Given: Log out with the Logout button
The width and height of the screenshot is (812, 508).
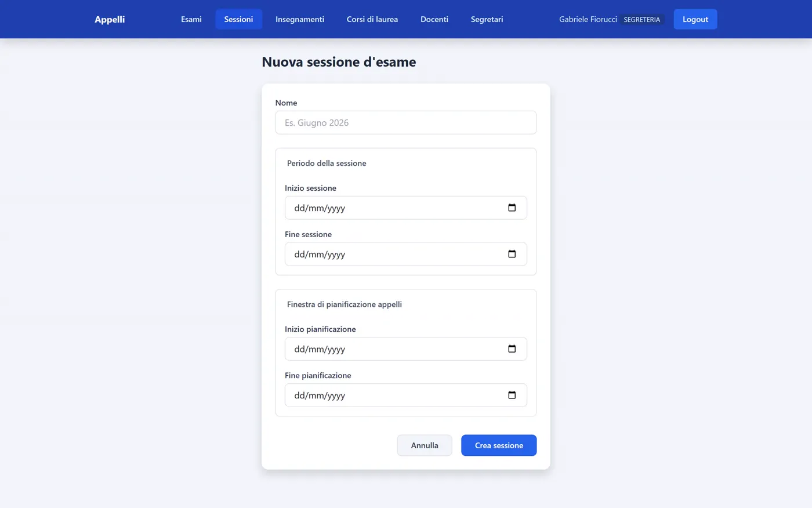Looking at the screenshot, I should (695, 19).
